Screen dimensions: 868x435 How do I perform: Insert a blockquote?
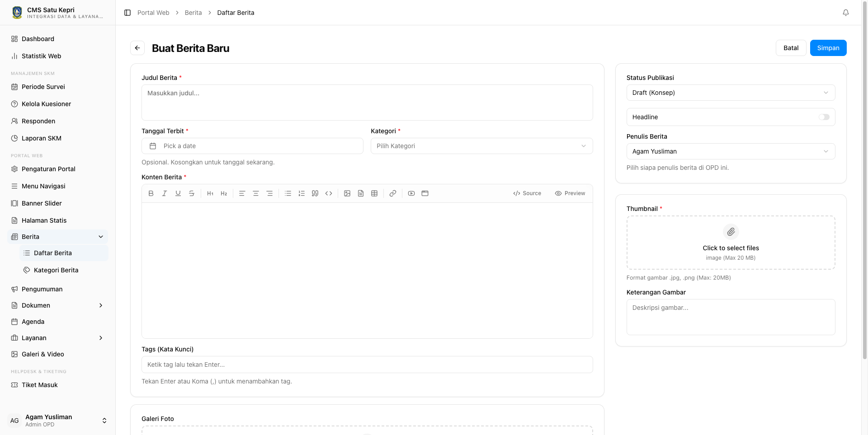coord(315,193)
